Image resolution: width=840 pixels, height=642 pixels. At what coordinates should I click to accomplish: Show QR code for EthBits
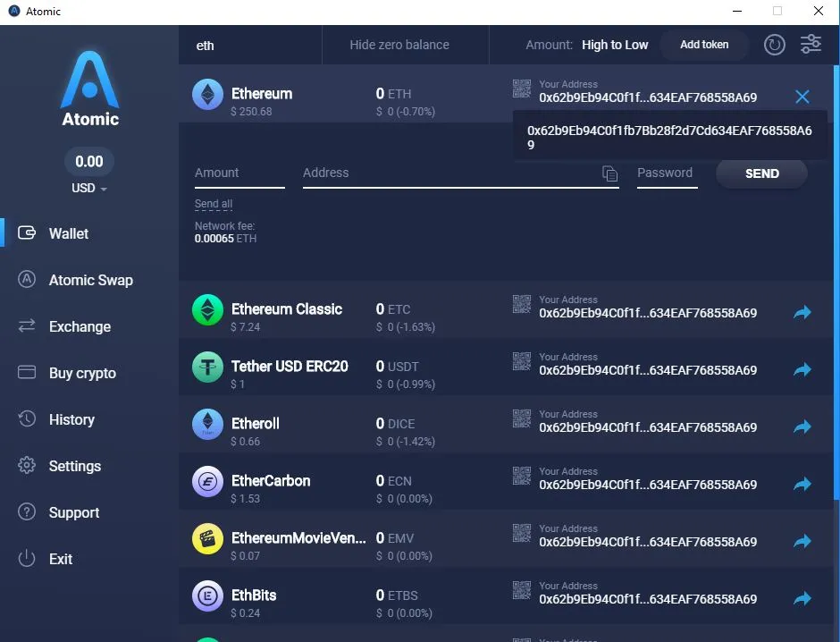[521, 590]
